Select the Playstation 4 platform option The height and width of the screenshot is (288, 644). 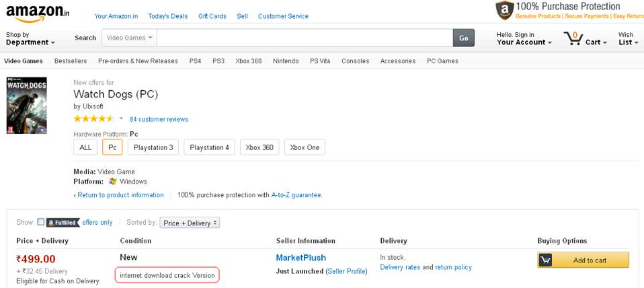[209, 147]
